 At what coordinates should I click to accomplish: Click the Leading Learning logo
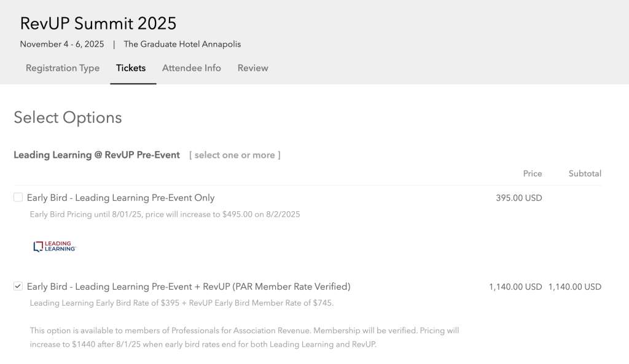pos(55,246)
